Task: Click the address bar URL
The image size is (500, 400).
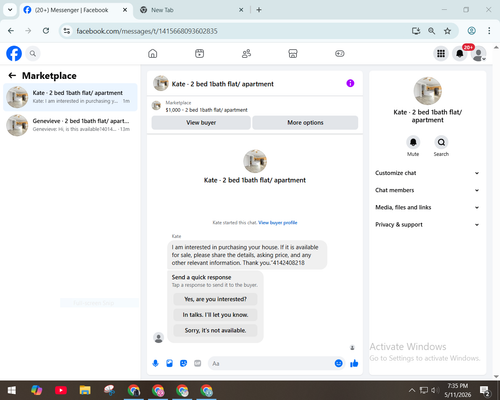Action: pyautogui.click(x=147, y=31)
